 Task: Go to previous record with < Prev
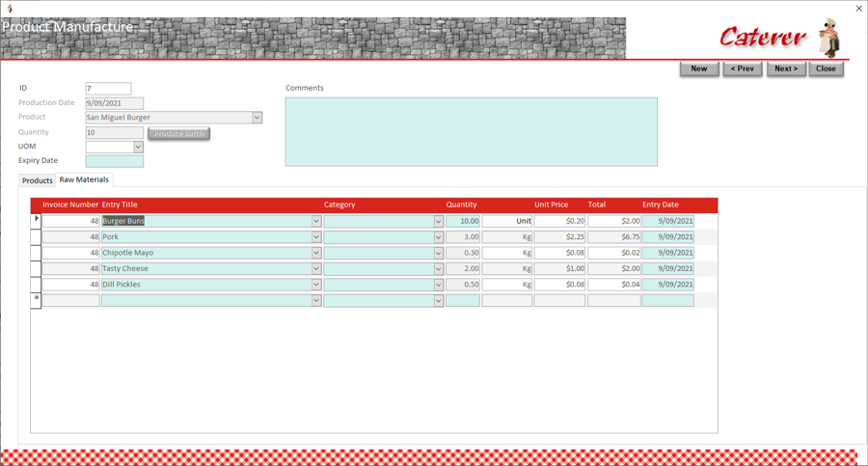point(742,69)
